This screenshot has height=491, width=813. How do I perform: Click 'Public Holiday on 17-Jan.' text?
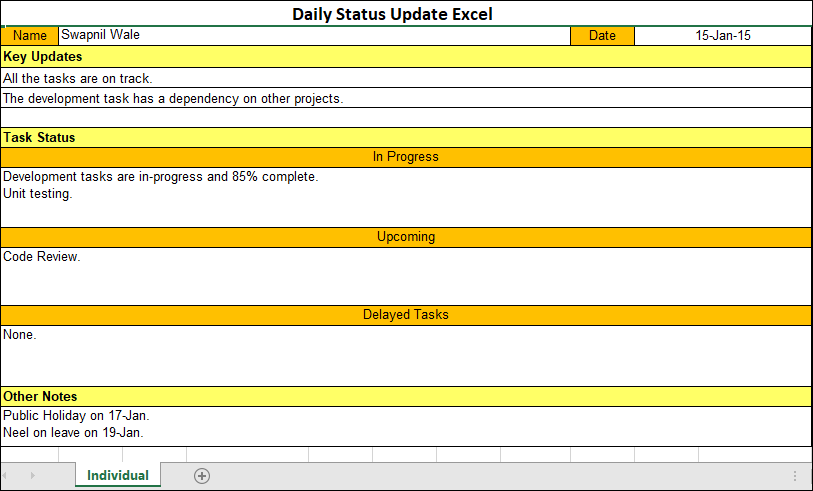click(x=76, y=415)
